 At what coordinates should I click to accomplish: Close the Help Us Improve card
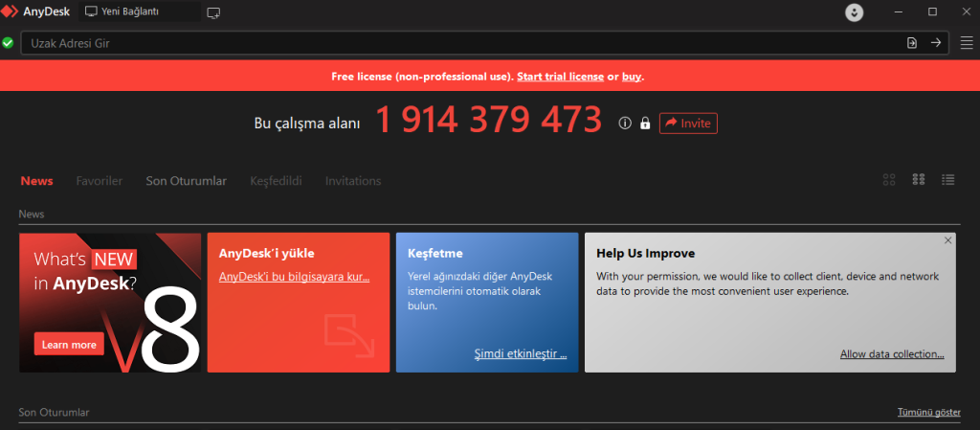click(948, 240)
